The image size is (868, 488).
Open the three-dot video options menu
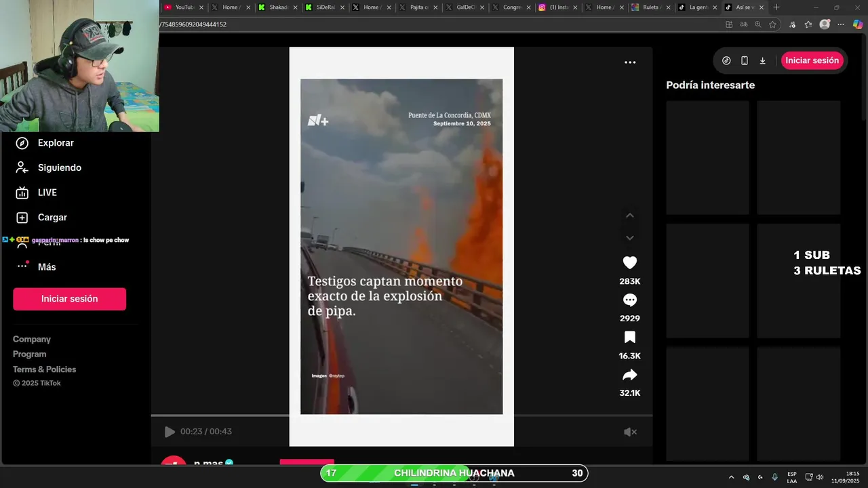(x=630, y=62)
